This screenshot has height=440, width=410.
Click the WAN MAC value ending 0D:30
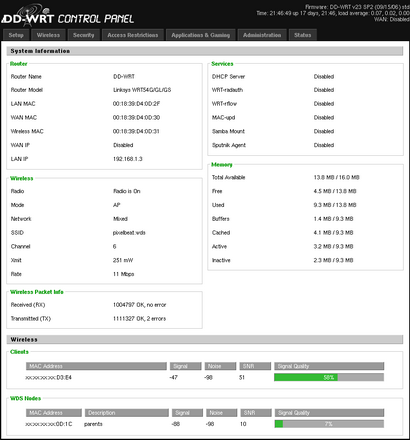(x=136, y=118)
